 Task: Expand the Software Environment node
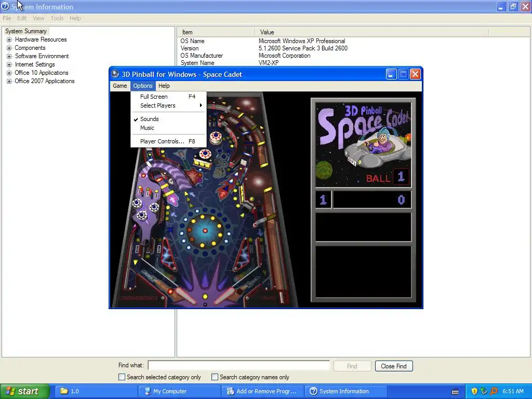[x=9, y=56]
